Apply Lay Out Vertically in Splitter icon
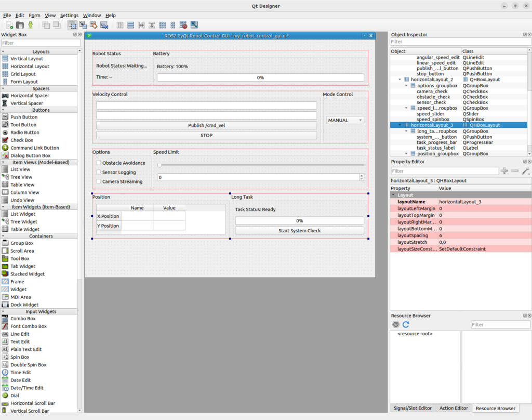The width and height of the screenshot is (532, 420). pos(152,25)
